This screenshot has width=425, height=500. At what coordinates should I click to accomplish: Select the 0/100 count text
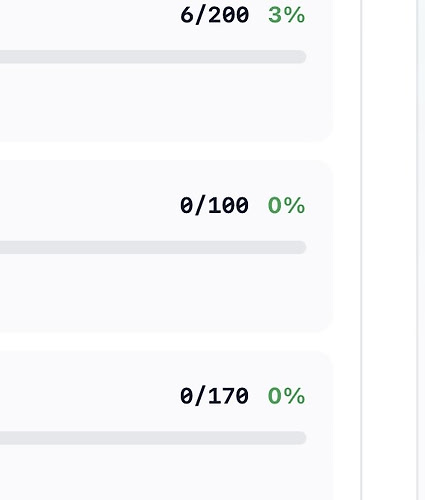214,205
